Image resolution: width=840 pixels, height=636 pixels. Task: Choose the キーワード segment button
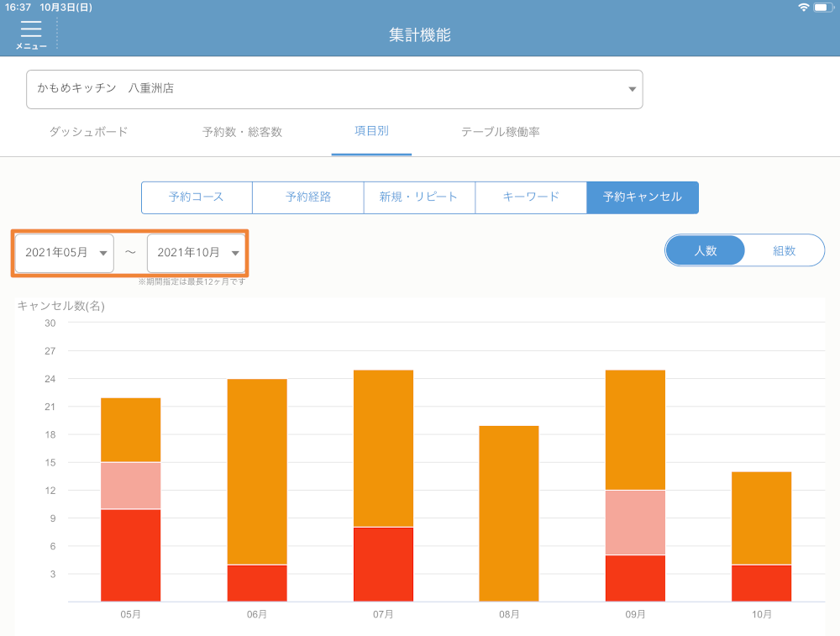click(531, 197)
